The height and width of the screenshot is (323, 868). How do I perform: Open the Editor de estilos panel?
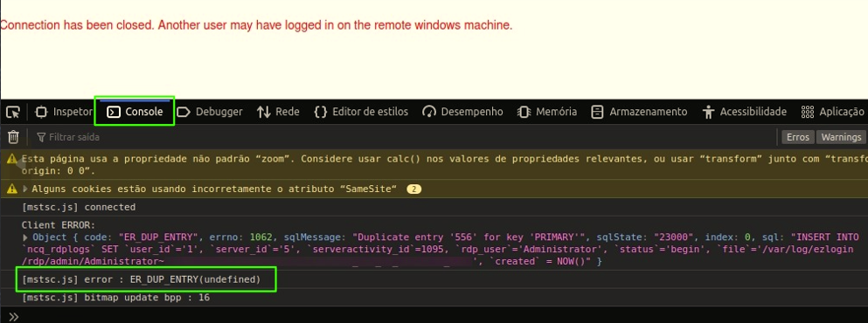[x=361, y=112]
